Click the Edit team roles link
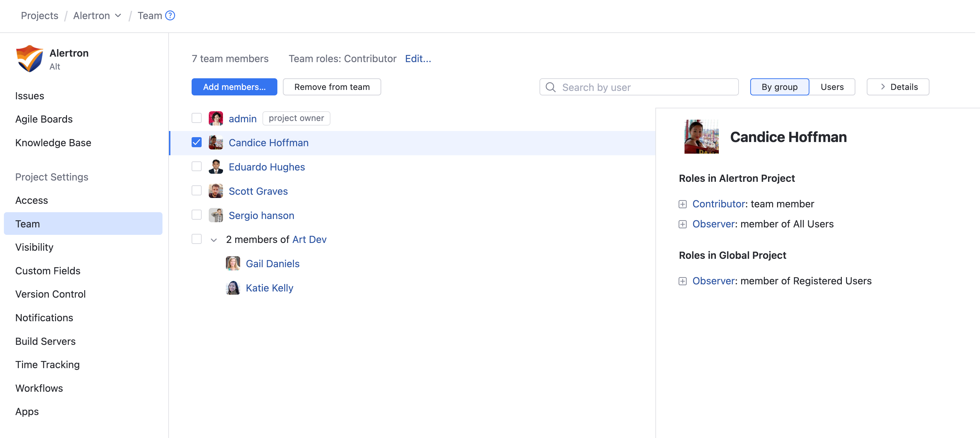The height and width of the screenshot is (438, 980). (x=418, y=59)
